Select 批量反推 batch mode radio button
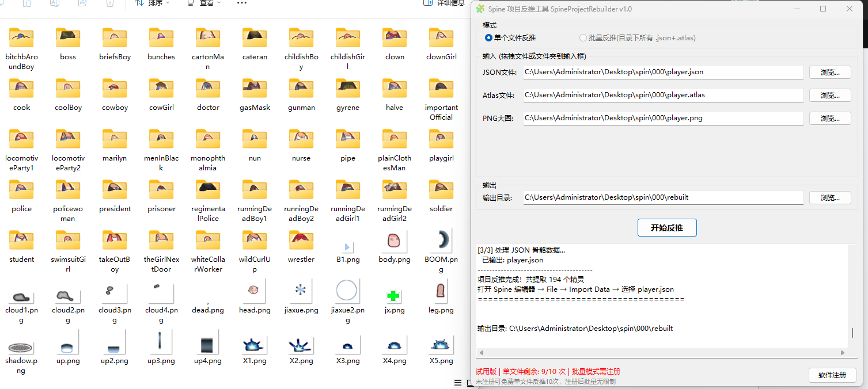Viewport: 868px width, 389px height. coord(583,38)
